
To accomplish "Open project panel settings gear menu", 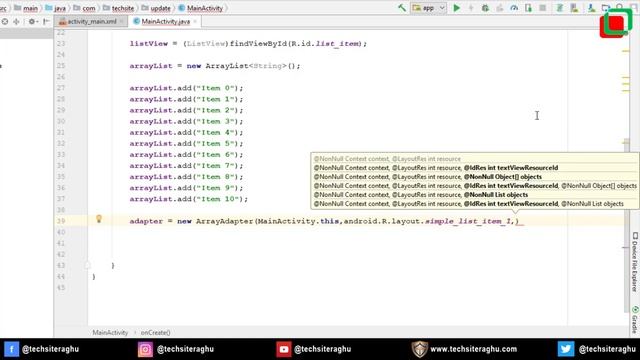I will (32, 21).
